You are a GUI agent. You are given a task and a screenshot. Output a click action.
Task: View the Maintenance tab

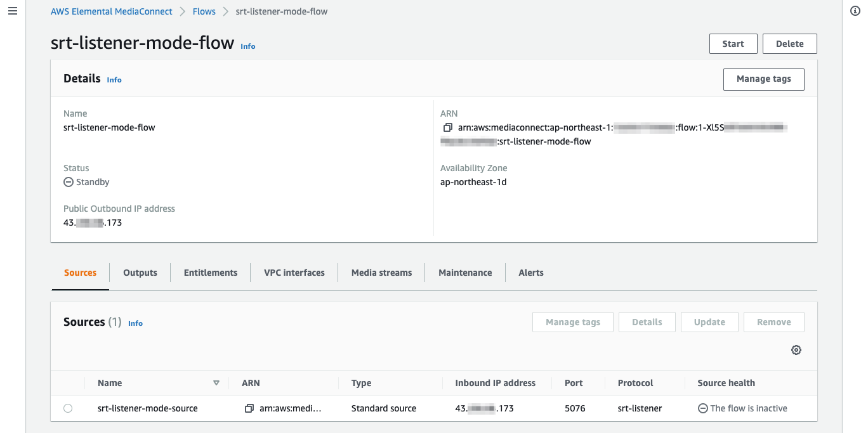465,273
